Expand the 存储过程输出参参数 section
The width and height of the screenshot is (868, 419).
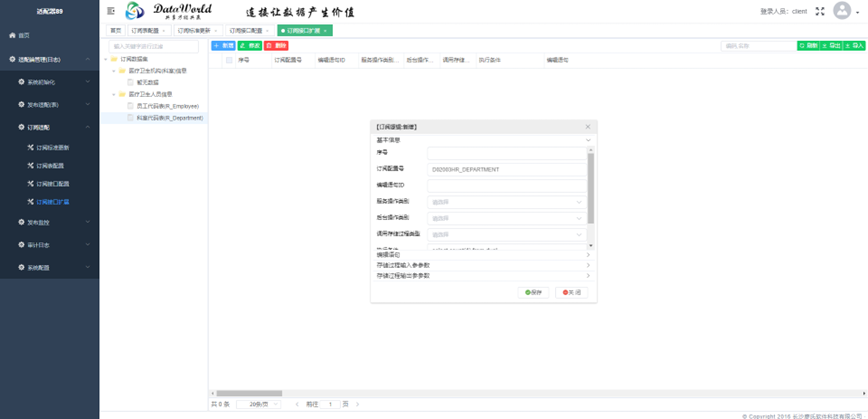[483, 275]
